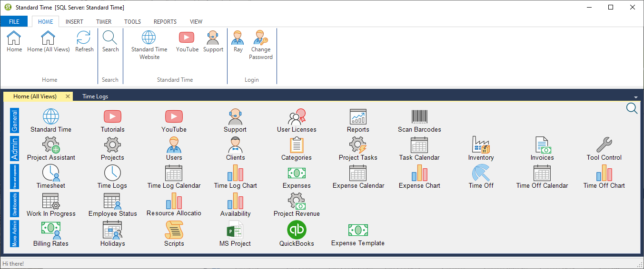The width and height of the screenshot is (644, 269).
Task: Open Project Tasks
Action: pos(358,149)
